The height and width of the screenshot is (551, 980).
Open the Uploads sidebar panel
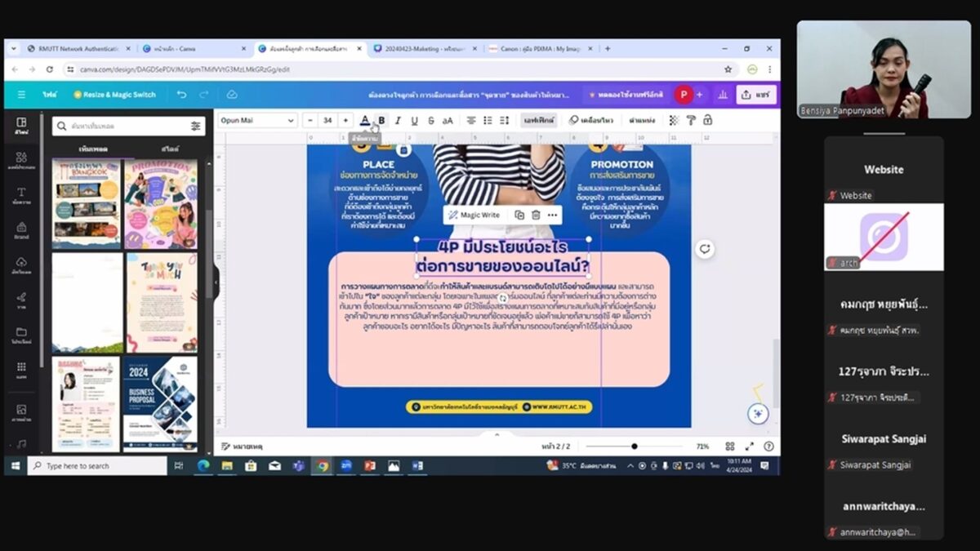(x=21, y=265)
